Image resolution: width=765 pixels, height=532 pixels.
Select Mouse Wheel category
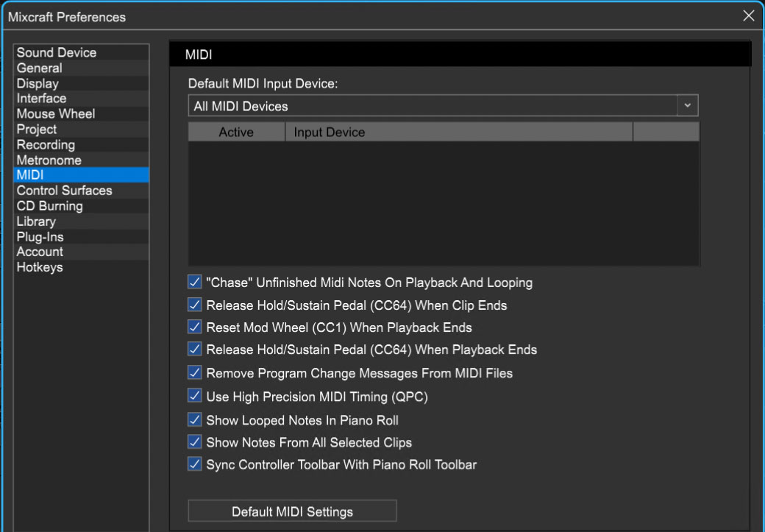(81, 114)
